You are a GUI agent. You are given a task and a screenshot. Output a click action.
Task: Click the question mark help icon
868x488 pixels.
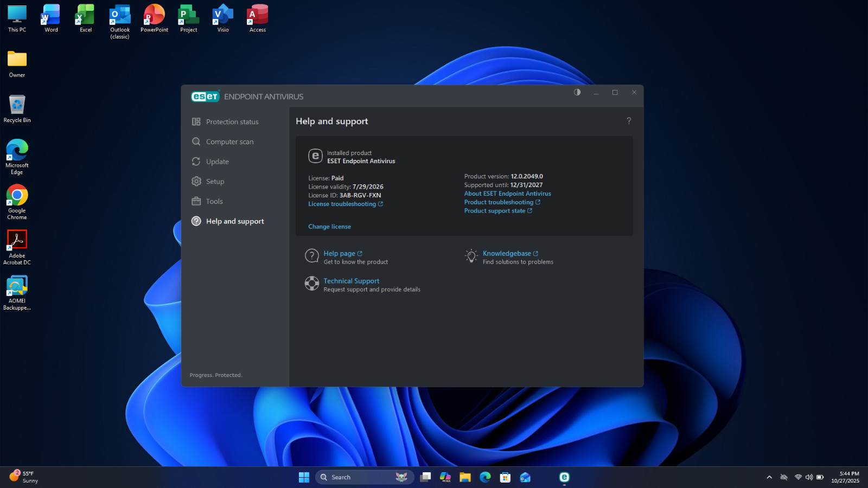(629, 121)
